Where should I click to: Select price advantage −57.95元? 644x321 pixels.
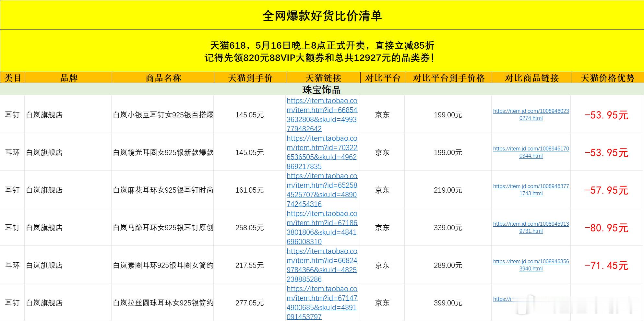point(606,190)
